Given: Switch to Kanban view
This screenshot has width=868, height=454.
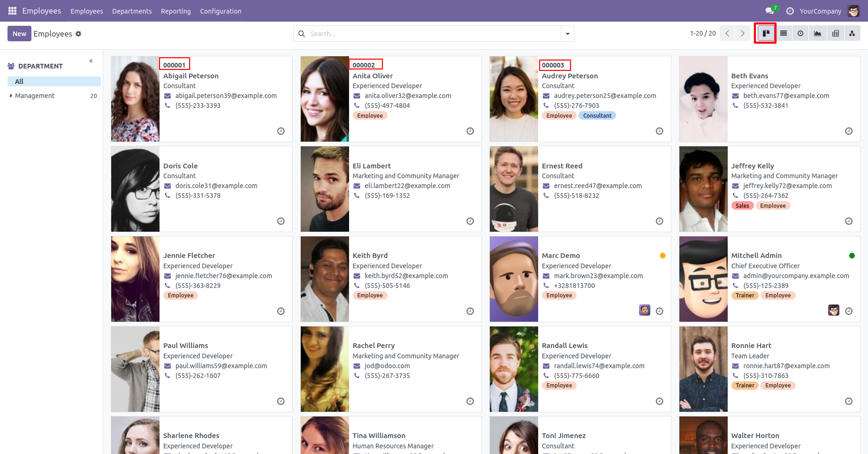Looking at the screenshot, I should pyautogui.click(x=766, y=33).
